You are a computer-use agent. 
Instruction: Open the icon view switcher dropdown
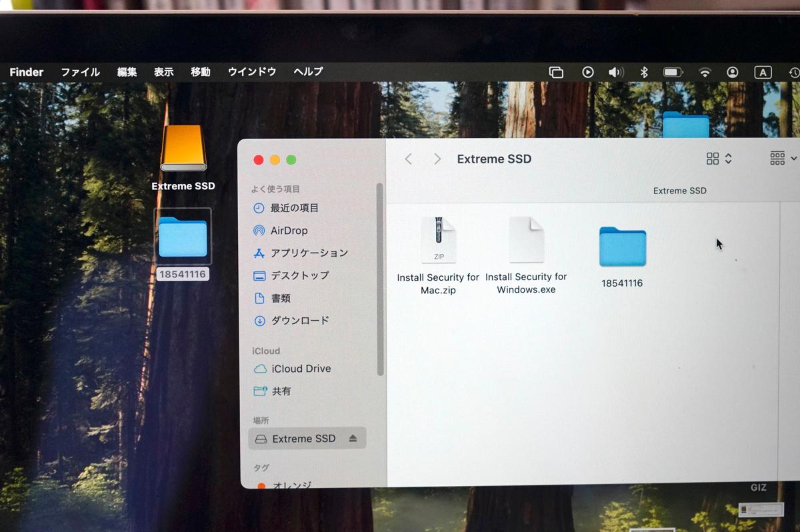pos(719,159)
